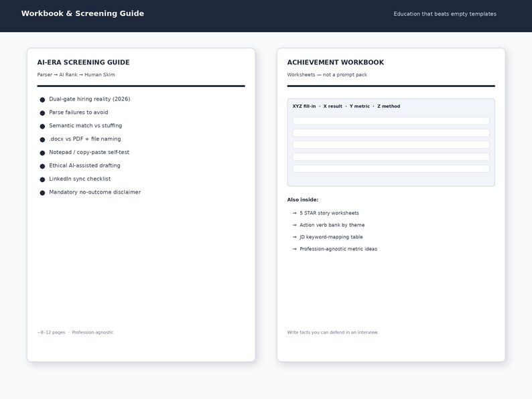532x399 pixels.
Task: Select the ACHIEVEMENT WORKBOOK heading
Action: click(x=336, y=62)
